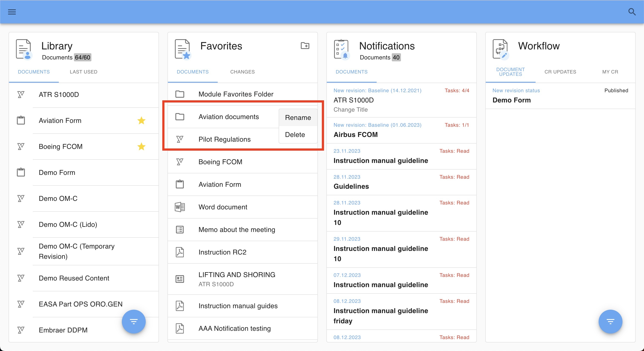Expand the Aviation documents folder
644x351 pixels.
(x=228, y=117)
